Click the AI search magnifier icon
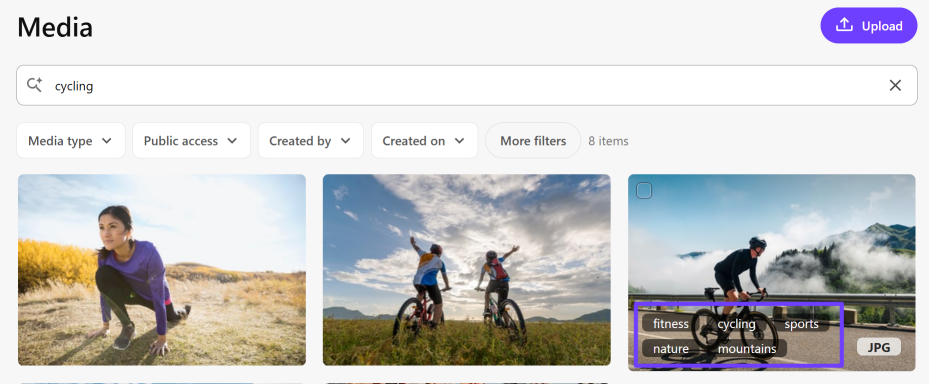Image resolution: width=929 pixels, height=384 pixels. [x=35, y=85]
